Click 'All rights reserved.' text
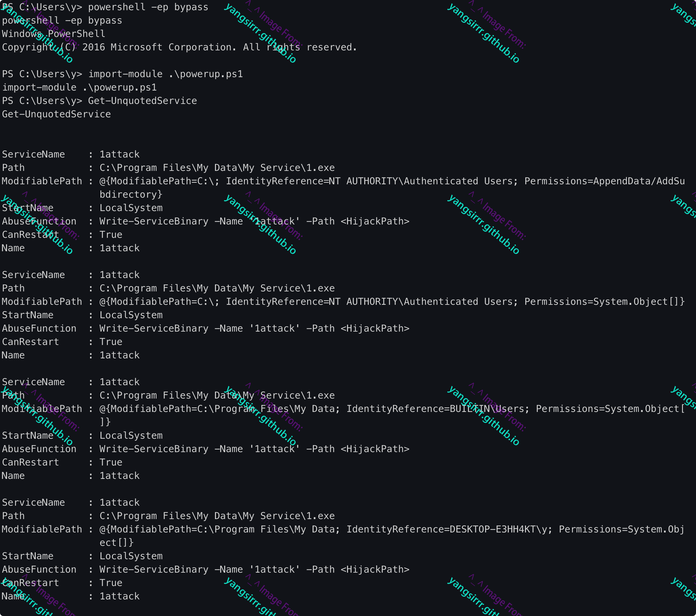 (x=300, y=47)
